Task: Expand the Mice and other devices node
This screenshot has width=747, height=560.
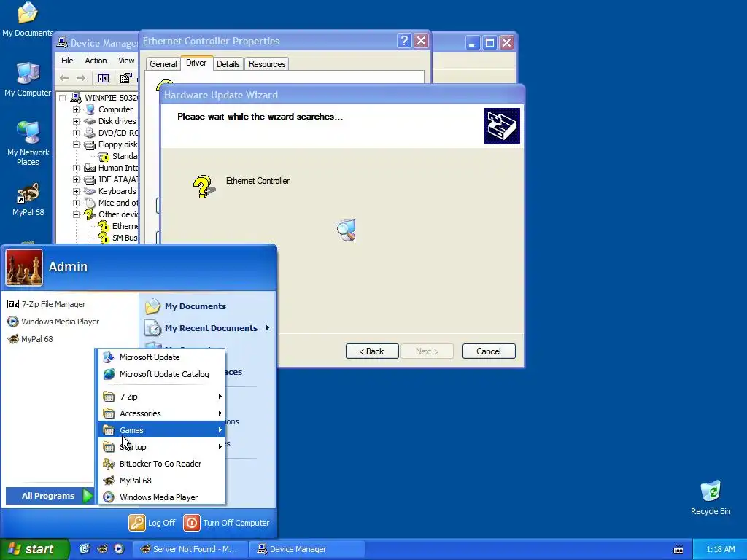Action: pos(76,203)
